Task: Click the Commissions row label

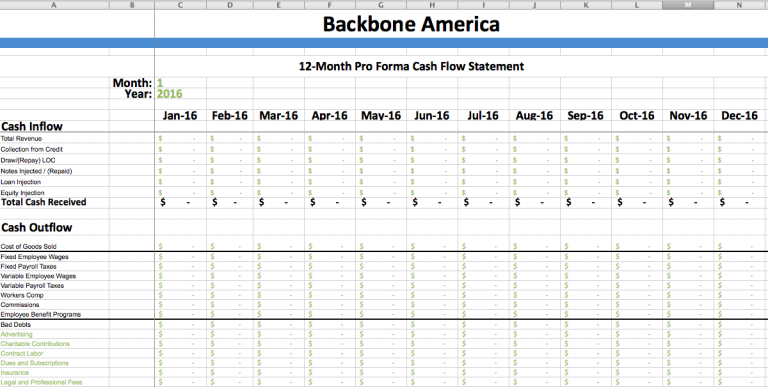Action: click(x=20, y=305)
